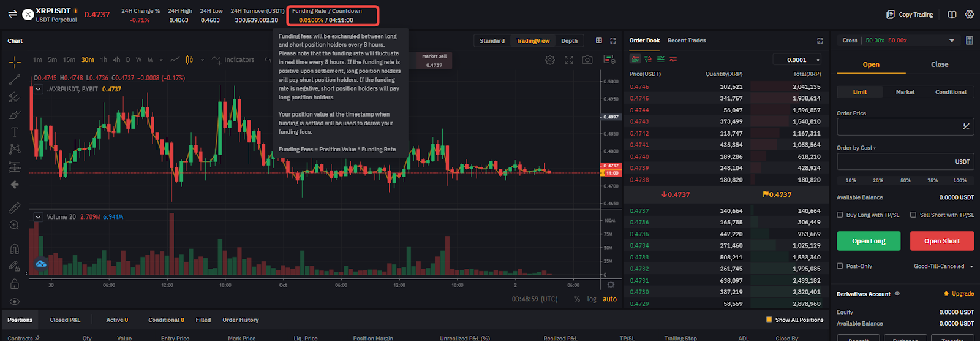This screenshot has height=341, width=980.
Task: Click the Order Price input field
Action: pos(897,126)
